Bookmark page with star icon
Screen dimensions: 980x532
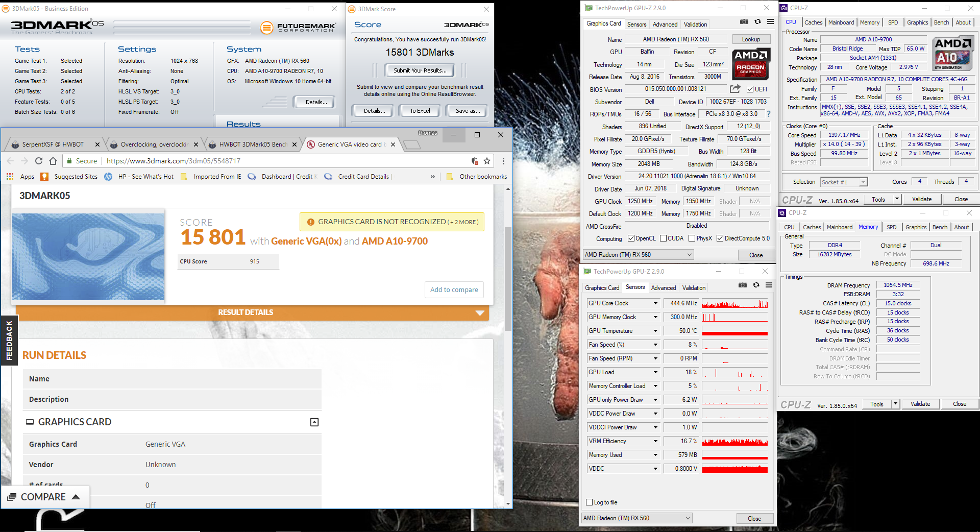coord(487,161)
